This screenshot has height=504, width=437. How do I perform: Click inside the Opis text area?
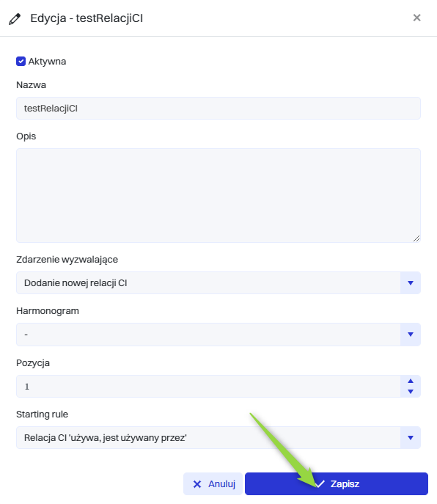tap(218, 195)
